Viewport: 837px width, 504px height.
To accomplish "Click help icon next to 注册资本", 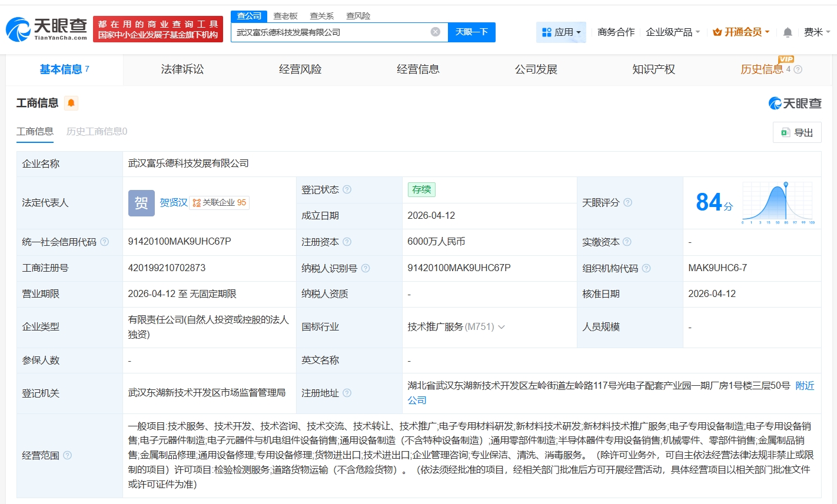I will [347, 242].
